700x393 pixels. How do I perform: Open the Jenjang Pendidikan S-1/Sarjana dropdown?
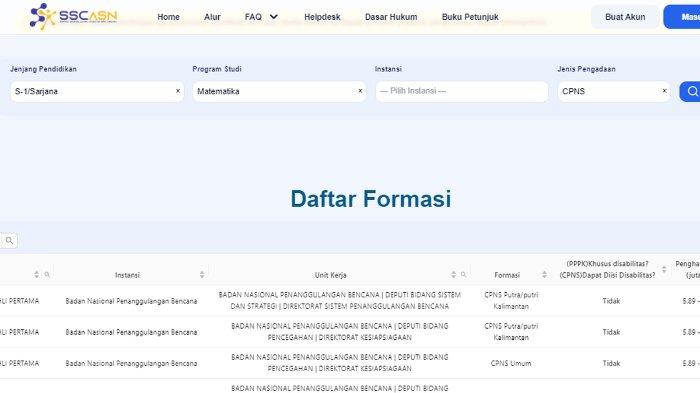[97, 91]
